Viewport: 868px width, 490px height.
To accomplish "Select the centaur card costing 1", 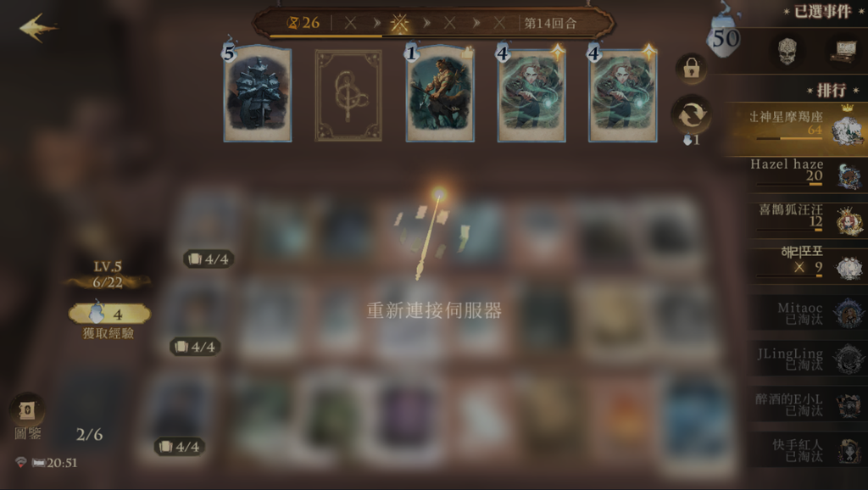I will [440, 94].
